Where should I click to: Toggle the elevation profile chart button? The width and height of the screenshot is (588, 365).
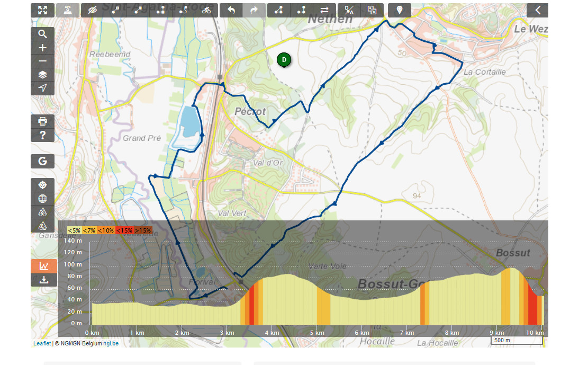(44, 266)
